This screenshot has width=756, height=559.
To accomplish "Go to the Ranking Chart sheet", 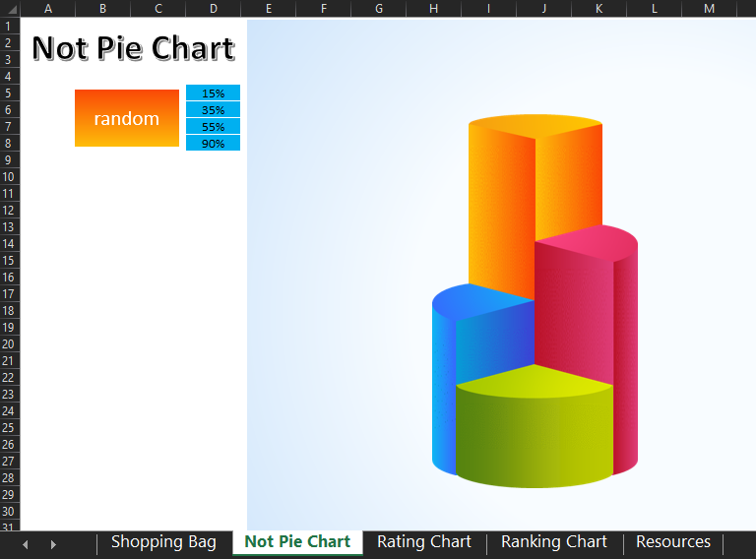I will coord(553,542).
